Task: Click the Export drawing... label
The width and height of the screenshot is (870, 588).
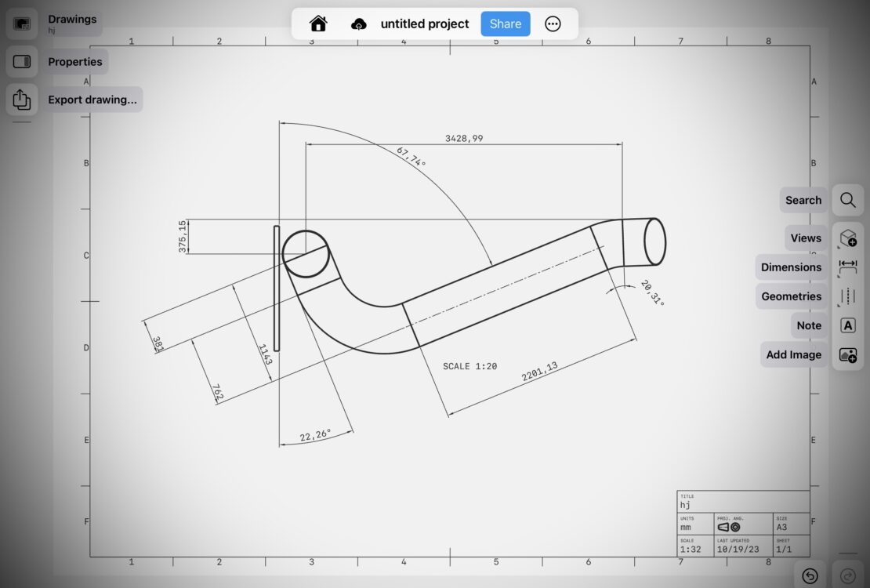Action: point(92,100)
